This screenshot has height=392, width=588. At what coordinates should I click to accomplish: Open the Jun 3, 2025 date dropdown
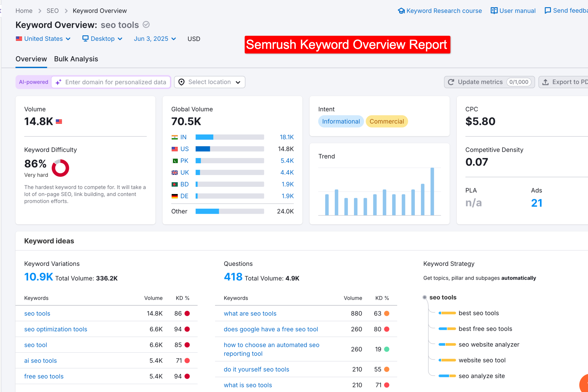155,39
